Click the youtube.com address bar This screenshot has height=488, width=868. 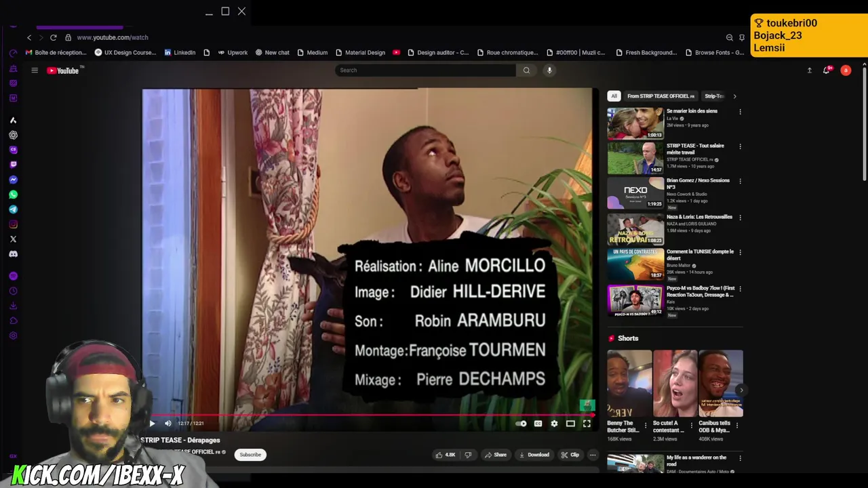pos(113,37)
